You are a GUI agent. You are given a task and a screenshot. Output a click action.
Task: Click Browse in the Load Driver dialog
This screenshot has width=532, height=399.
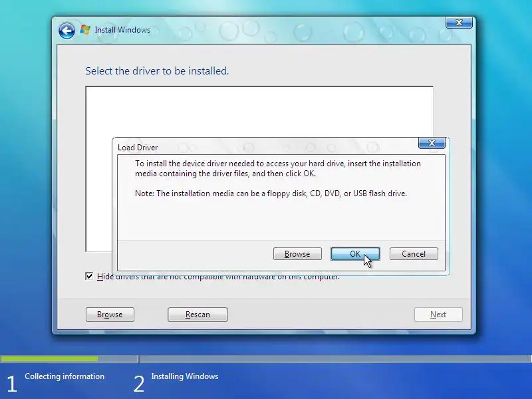tap(297, 254)
